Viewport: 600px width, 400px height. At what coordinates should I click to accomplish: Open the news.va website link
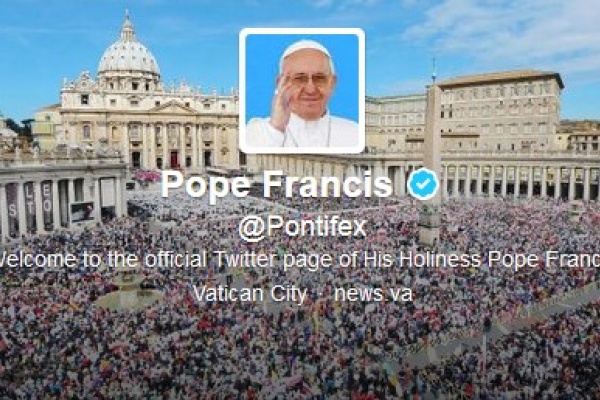[x=373, y=294]
